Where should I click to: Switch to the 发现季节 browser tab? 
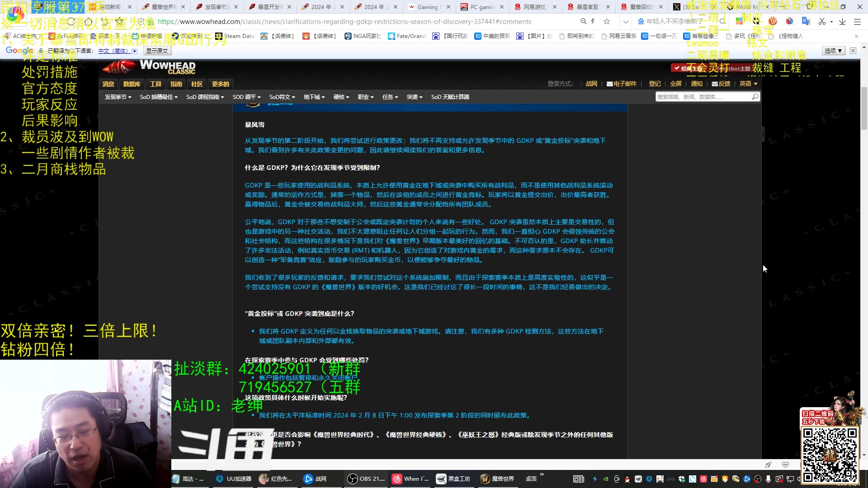[216, 7]
